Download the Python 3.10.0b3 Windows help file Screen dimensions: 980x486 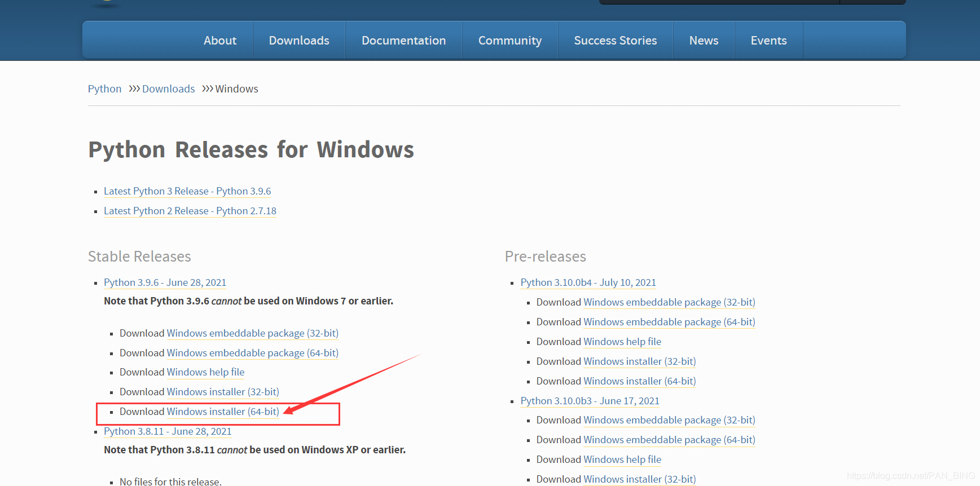pos(622,460)
